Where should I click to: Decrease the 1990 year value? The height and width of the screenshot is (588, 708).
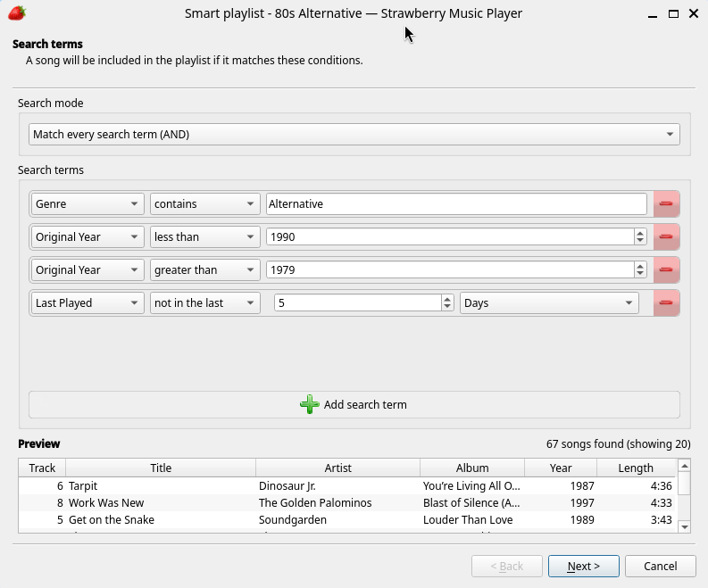click(640, 242)
